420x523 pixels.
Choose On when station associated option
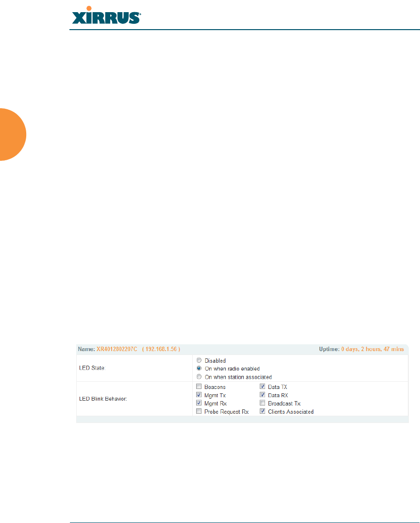pos(199,376)
